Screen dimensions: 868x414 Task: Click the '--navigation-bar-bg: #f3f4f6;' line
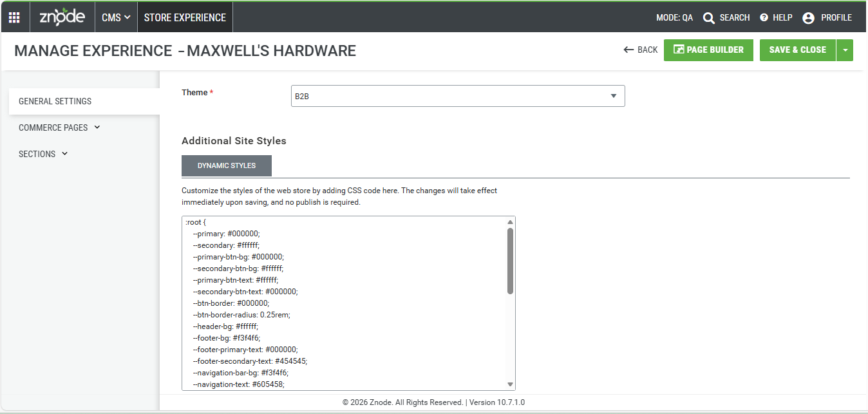pyautogui.click(x=240, y=373)
